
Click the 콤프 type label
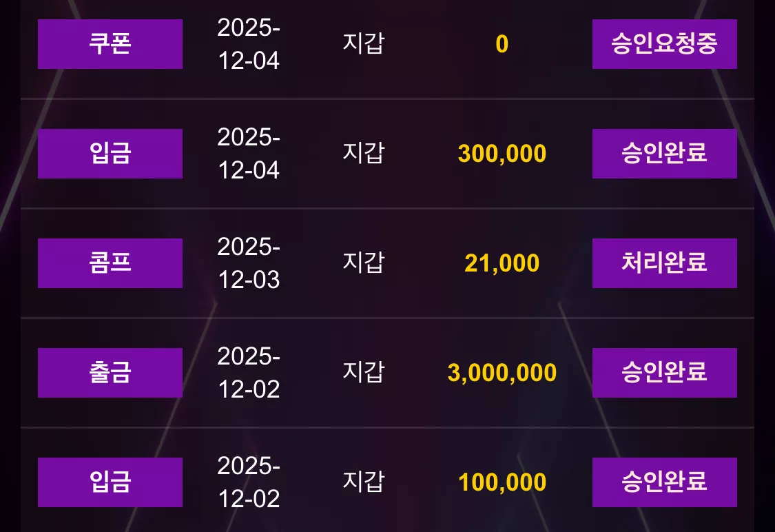pyautogui.click(x=110, y=263)
